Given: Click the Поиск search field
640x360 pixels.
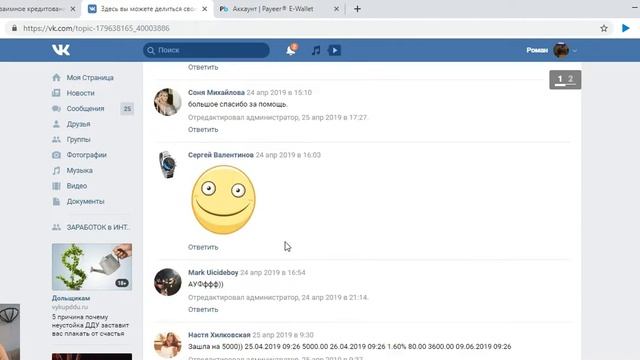Looking at the screenshot, I should pyautogui.click(x=206, y=50).
